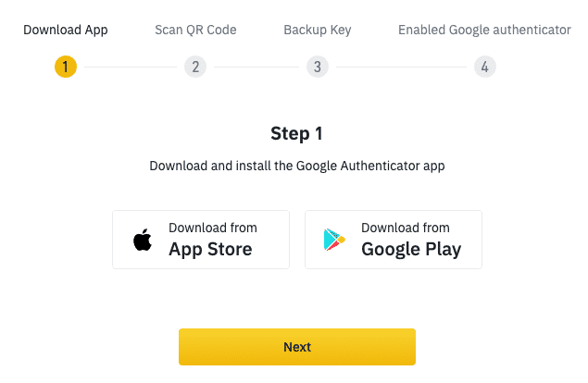The width and height of the screenshot is (588, 383).
Task: Click the Google Authenticator install instruction text
Action: tap(297, 166)
